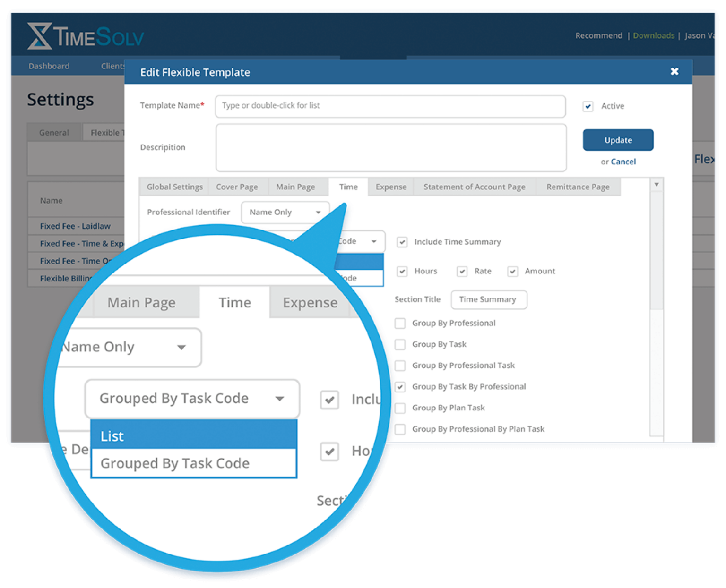The image size is (726, 588).
Task: Go to Dashboard in navigation bar
Action: pyautogui.click(x=49, y=66)
